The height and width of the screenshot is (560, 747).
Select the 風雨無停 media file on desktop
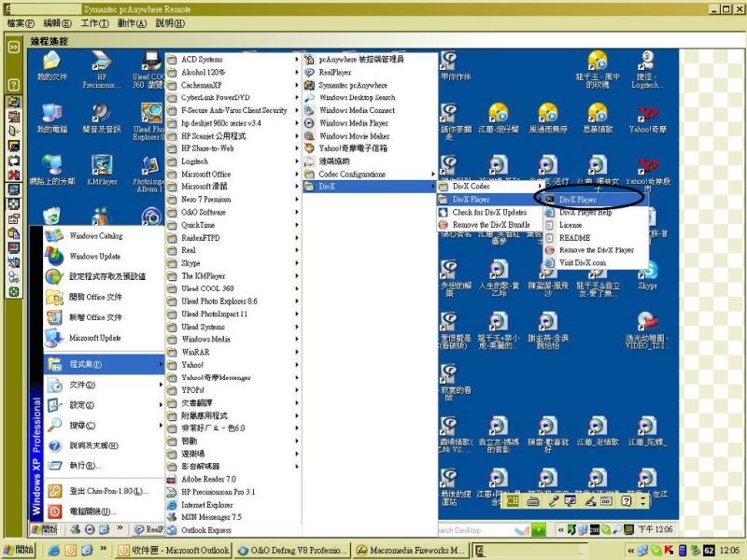548,119
